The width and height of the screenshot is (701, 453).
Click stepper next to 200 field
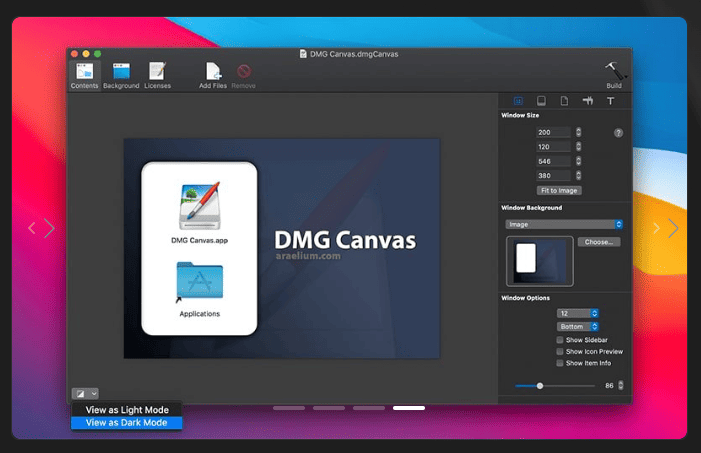pos(579,132)
